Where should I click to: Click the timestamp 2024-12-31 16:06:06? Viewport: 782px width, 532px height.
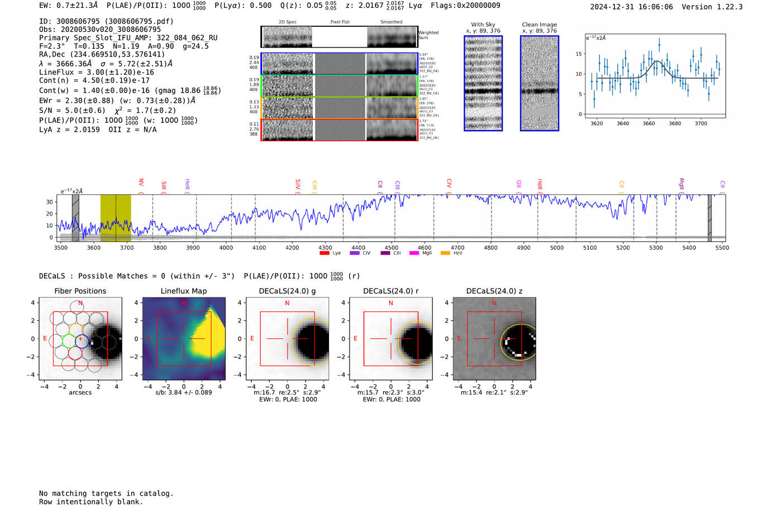(x=632, y=7)
